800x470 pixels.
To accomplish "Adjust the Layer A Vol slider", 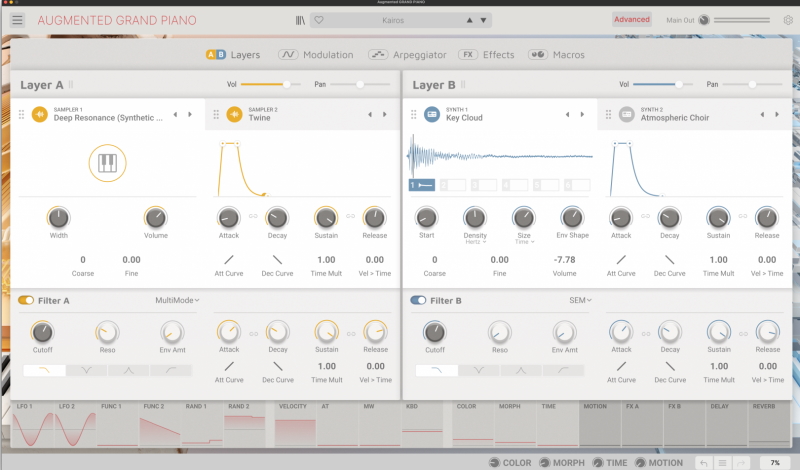I will [270, 84].
